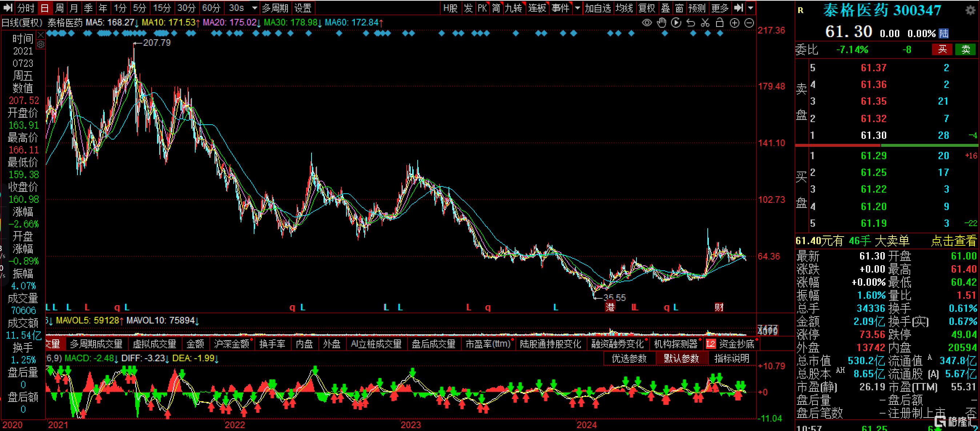
Task: Click the 港 event marker on the timeline
Action: coord(610,307)
